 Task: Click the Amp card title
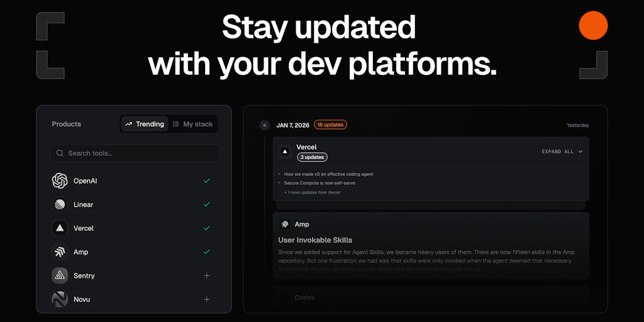302,225
